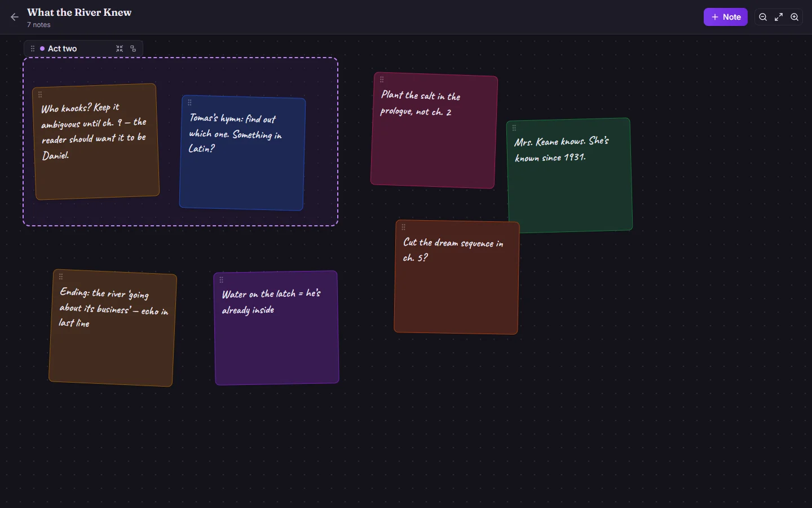The height and width of the screenshot is (508, 812).
Task: Click the '7 notes' count label
Action: pyautogui.click(x=39, y=25)
